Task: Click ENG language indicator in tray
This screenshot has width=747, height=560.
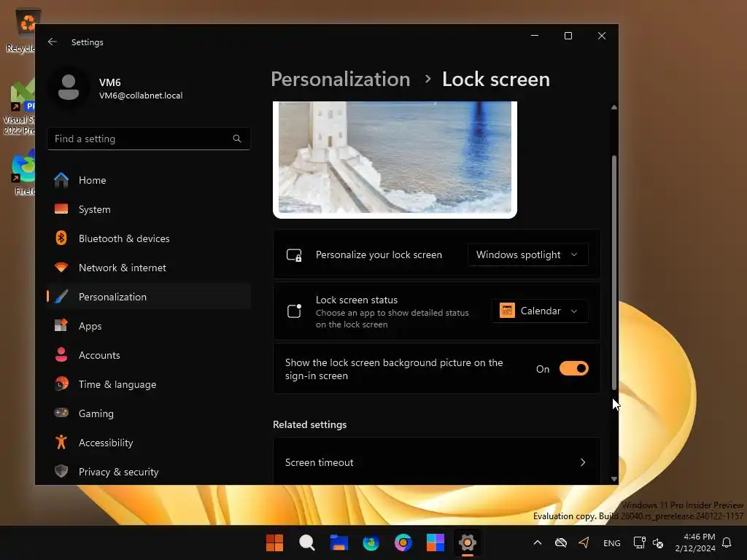Action: (612, 542)
